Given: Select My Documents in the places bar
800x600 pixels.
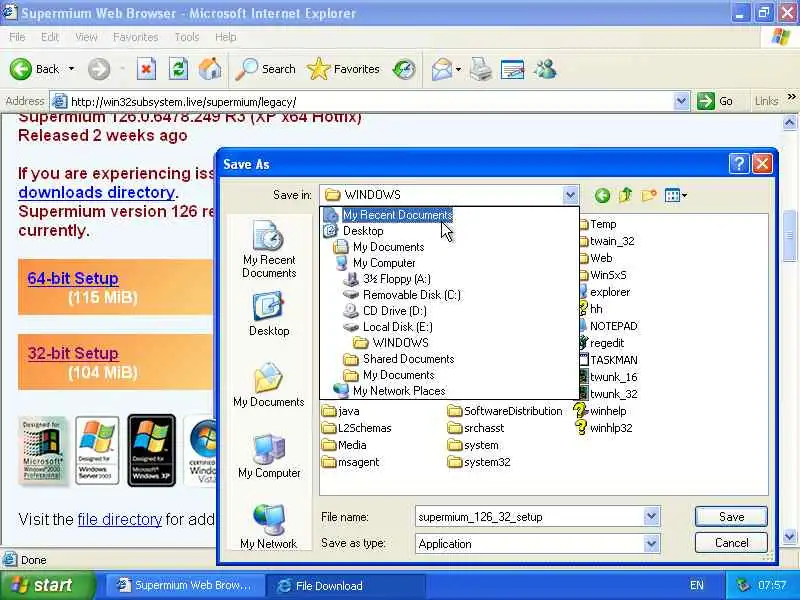Looking at the screenshot, I should click(x=269, y=385).
